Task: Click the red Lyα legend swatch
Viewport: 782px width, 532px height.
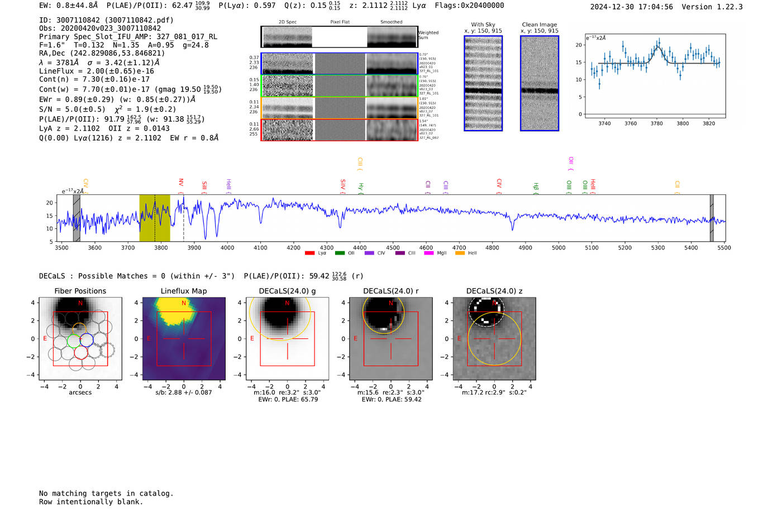Action: [309, 253]
